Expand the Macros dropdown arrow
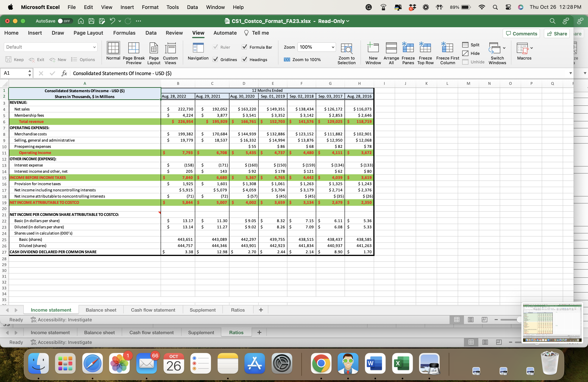This screenshot has height=382, width=588. (531, 48)
